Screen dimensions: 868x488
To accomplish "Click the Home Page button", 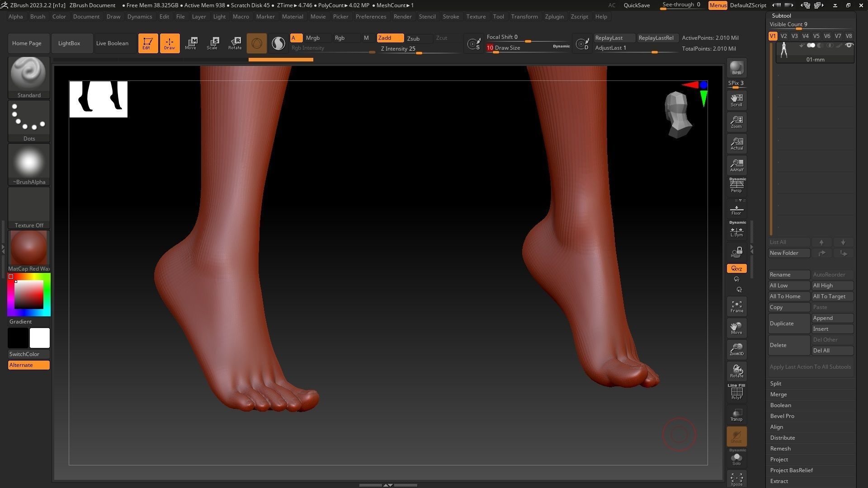I will pyautogui.click(x=28, y=43).
